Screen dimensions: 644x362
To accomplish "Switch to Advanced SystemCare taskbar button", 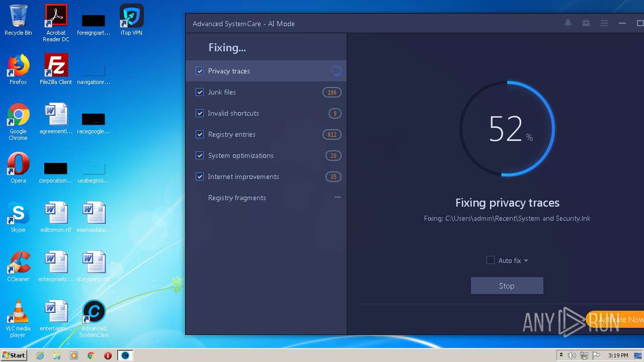I will coord(125,355).
